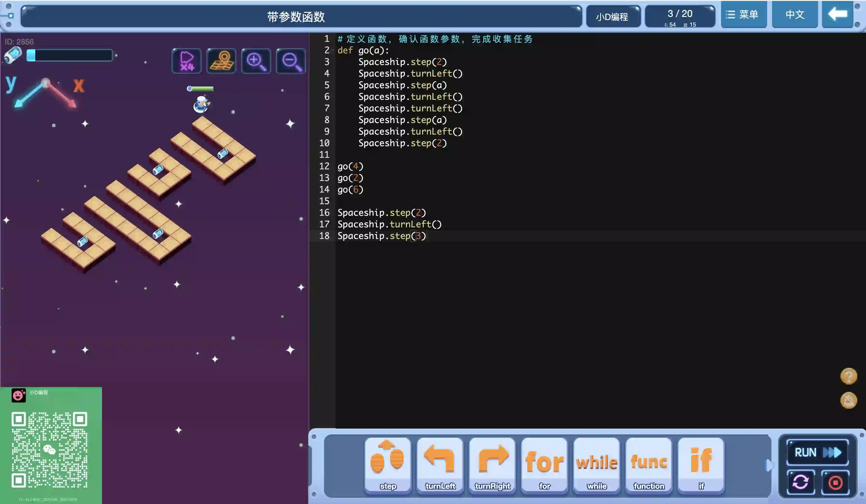Click the back arrow button
Image resolution: width=866 pixels, height=504 pixels.
click(837, 14)
